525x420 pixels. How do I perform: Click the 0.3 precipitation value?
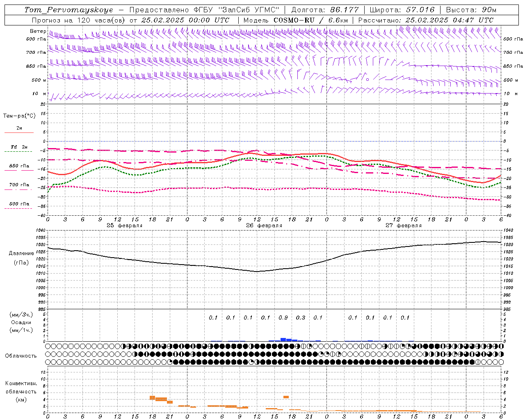click(x=301, y=317)
